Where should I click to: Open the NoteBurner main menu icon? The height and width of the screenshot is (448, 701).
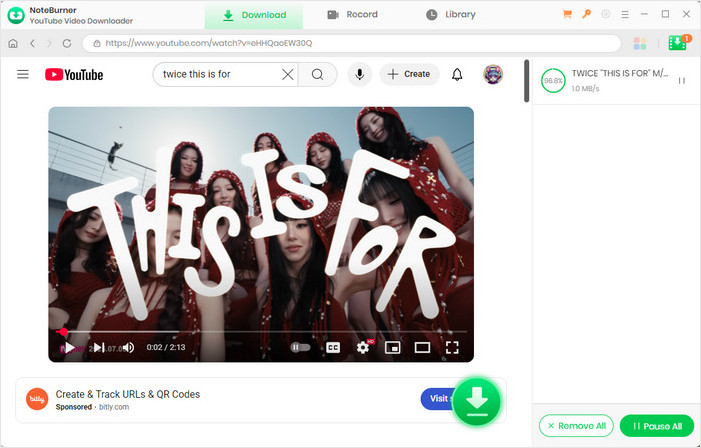pyautogui.click(x=626, y=15)
